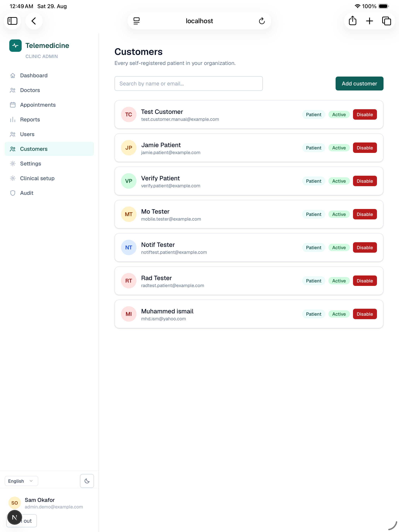Open a new tab with the plus icon
399x532 pixels.
[x=369, y=21]
